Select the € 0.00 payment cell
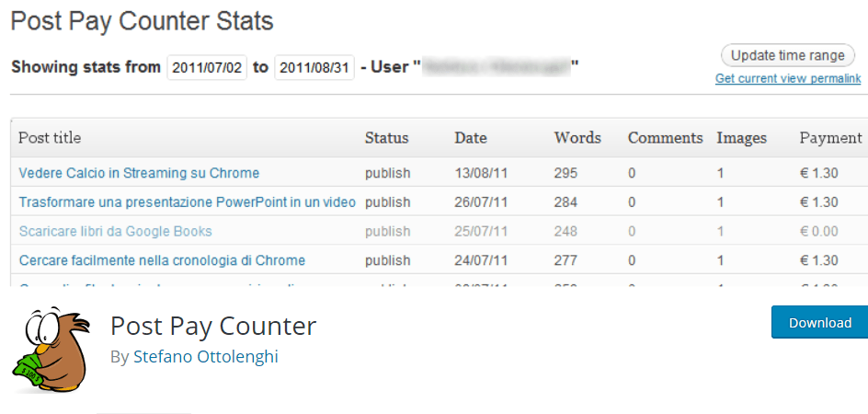Screen dimensions: 868x414 coord(819,231)
